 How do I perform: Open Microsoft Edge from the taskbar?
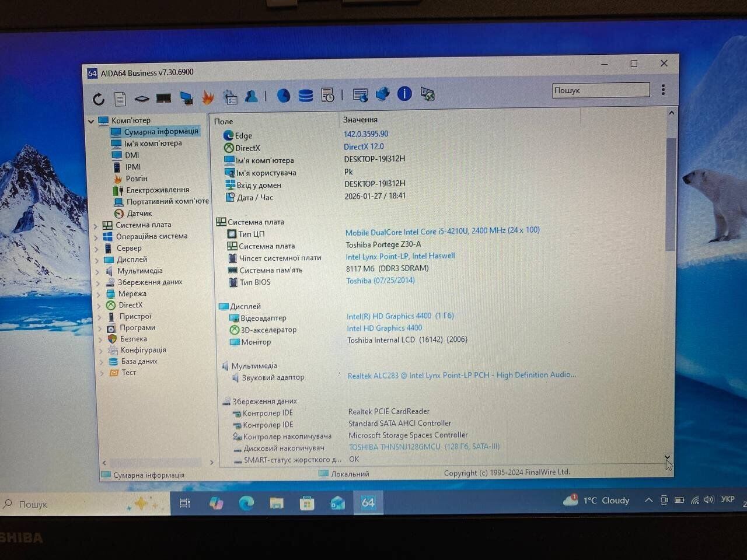click(246, 503)
